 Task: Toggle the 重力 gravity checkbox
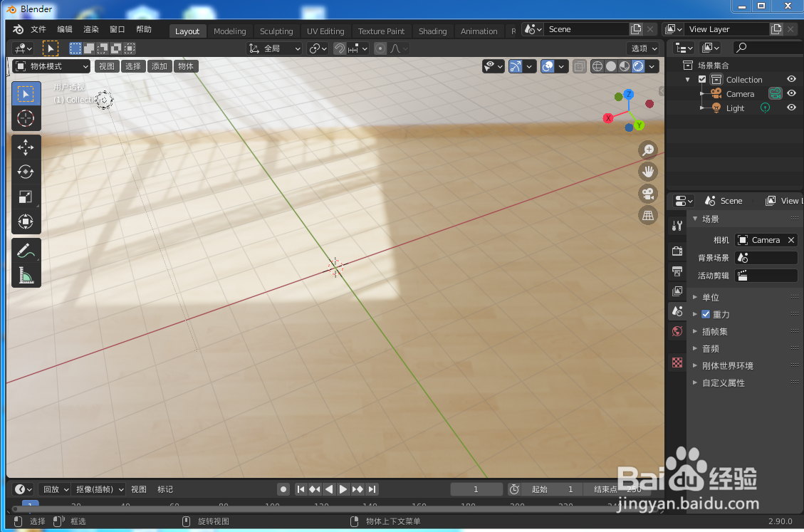coord(706,314)
